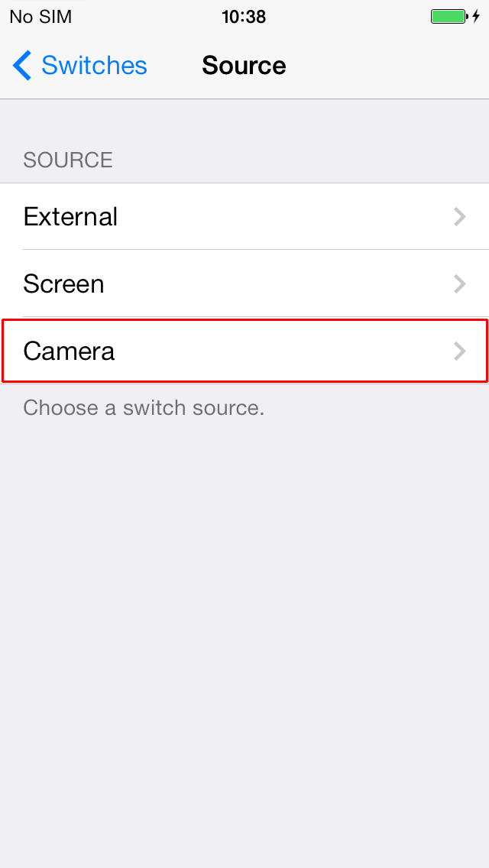
Task: Tap the SOURCE section header
Action: tap(68, 160)
